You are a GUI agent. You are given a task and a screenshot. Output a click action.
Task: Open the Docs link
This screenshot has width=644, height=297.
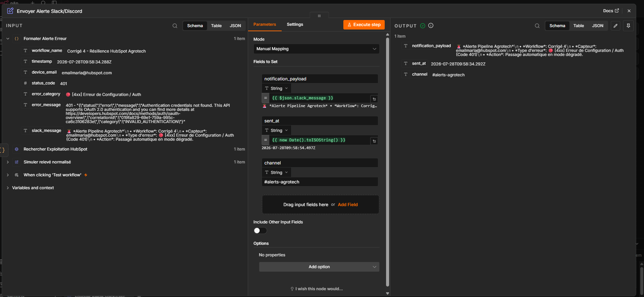click(x=611, y=11)
